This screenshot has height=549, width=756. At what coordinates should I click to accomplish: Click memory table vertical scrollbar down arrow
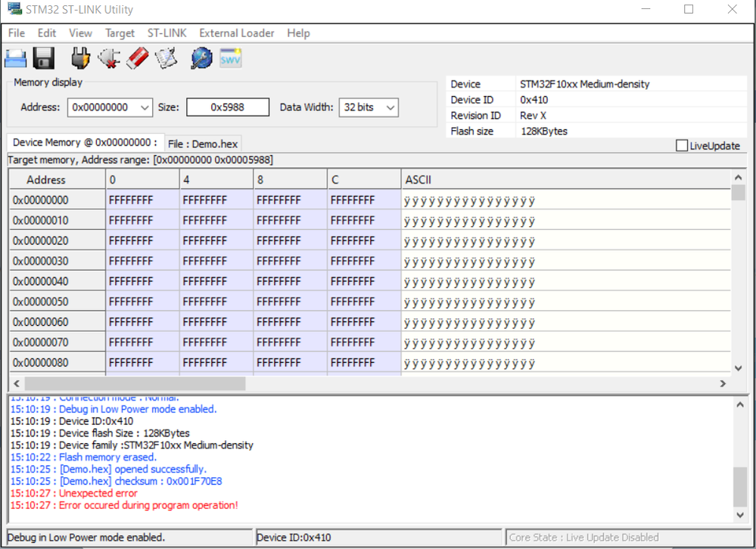tap(738, 368)
